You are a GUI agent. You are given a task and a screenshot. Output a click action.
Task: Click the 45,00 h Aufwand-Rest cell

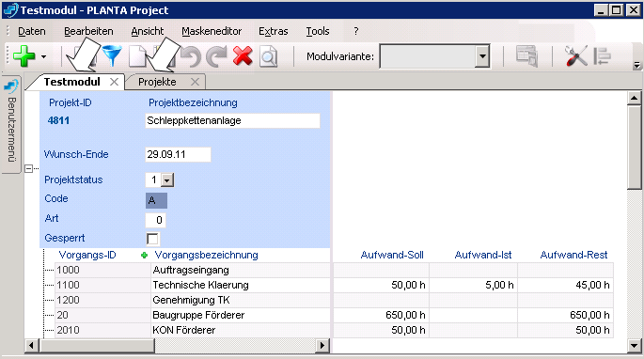pos(566,285)
